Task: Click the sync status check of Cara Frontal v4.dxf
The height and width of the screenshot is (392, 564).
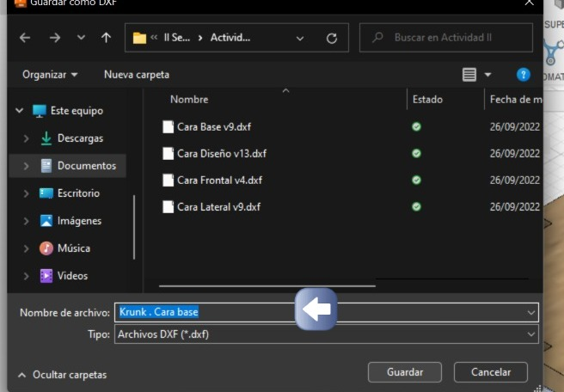Action: [416, 181]
